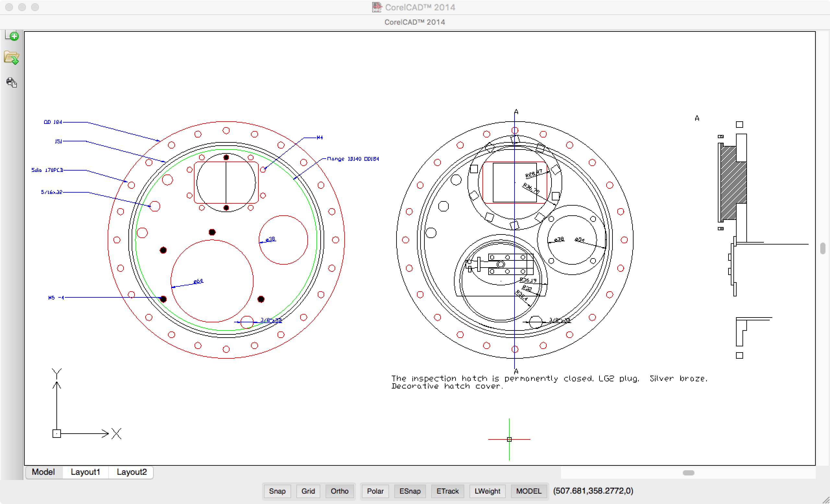
Task: Switch to the Layout1 tab
Action: pyautogui.click(x=85, y=472)
